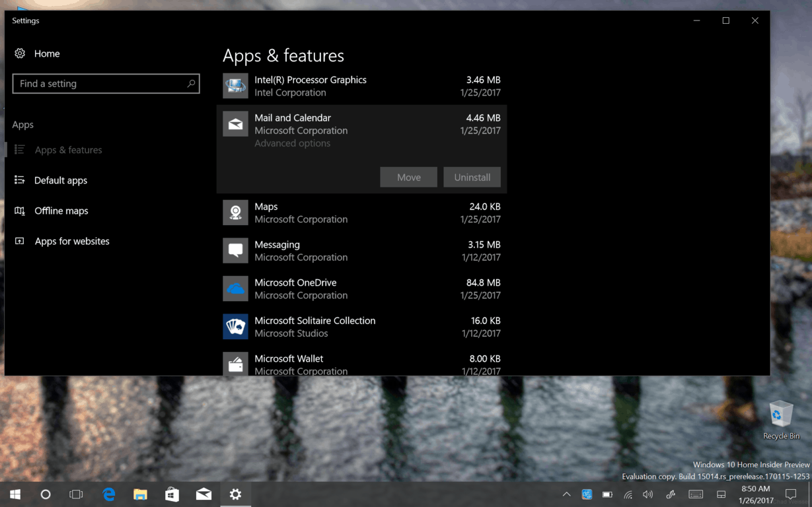Viewport: 812px width, 507px height.
Task: Click the wireless network tray icon
Action: 628,494
